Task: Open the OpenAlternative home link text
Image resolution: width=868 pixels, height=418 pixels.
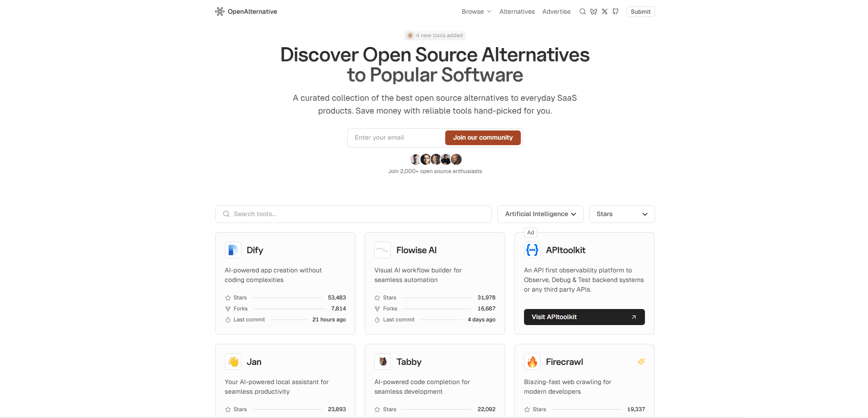Action: point(252,11)
